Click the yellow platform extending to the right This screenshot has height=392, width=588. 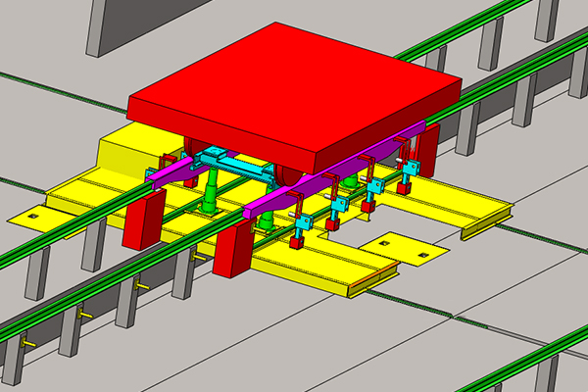pyautogui.click(x=461, y=208)
